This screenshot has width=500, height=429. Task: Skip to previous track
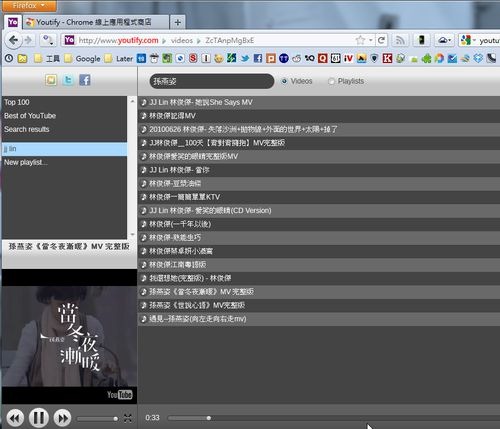pyautogui.click(x=15, y=418)
